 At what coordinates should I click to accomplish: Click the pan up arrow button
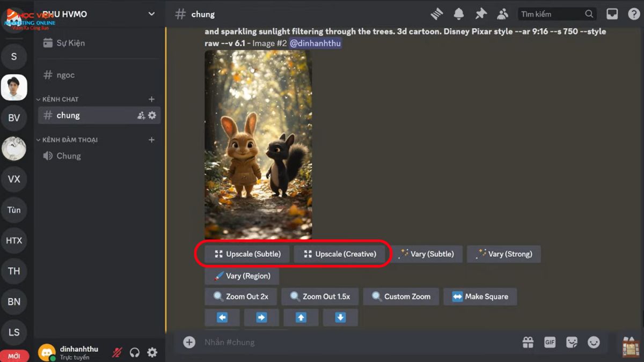[x=301, y=317]
